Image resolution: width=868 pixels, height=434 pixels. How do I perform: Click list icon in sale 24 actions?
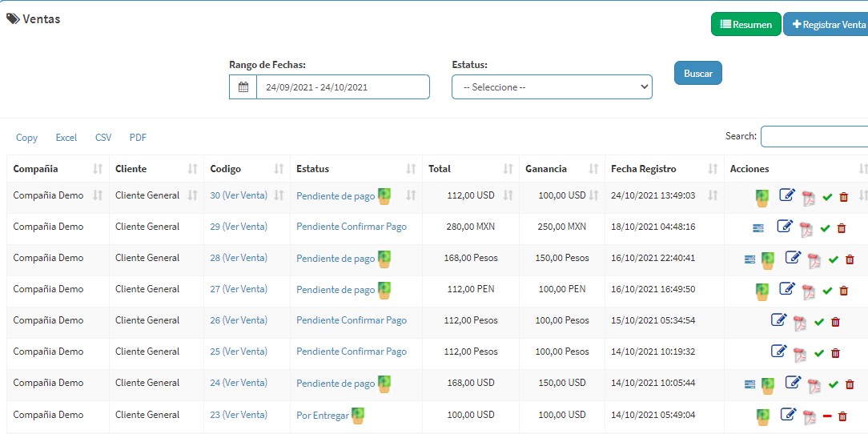point(749,384)
